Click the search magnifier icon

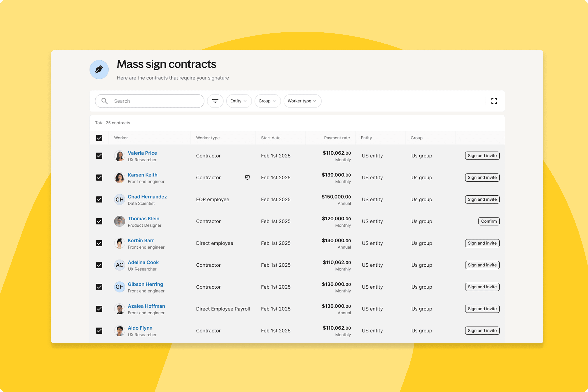[104, 101]
